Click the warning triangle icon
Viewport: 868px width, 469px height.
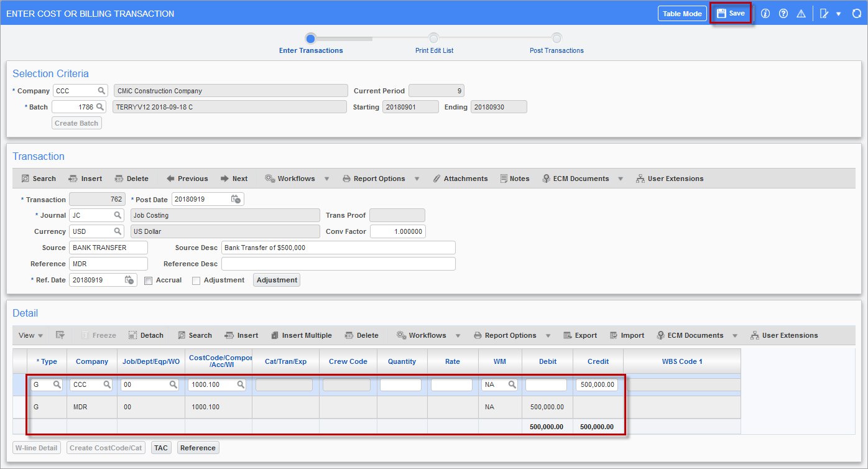tap(801, 14)
